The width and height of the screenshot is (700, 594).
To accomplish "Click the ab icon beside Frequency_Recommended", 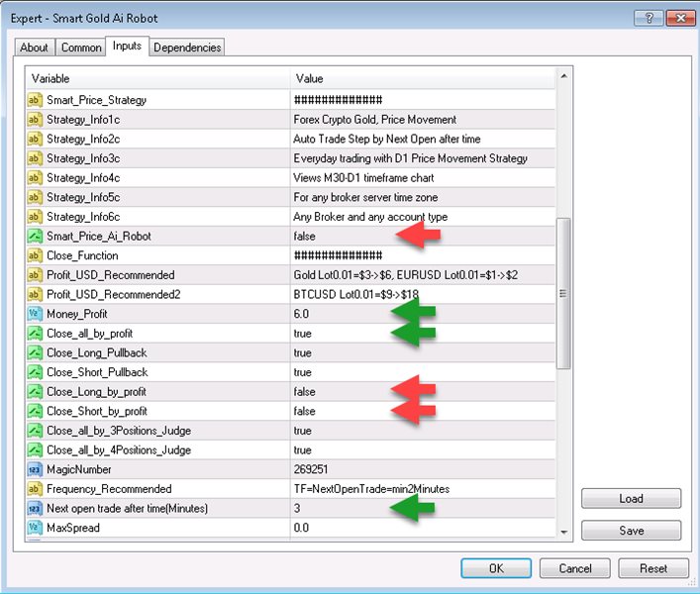I will click(35, 489).
